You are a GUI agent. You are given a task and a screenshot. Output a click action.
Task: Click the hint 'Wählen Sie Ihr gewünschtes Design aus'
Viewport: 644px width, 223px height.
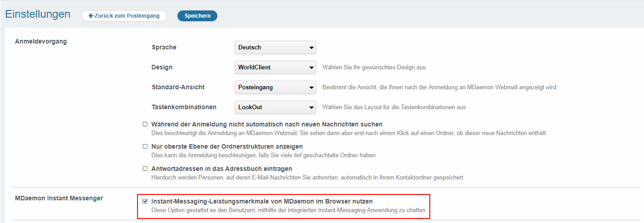click(374, 68)
